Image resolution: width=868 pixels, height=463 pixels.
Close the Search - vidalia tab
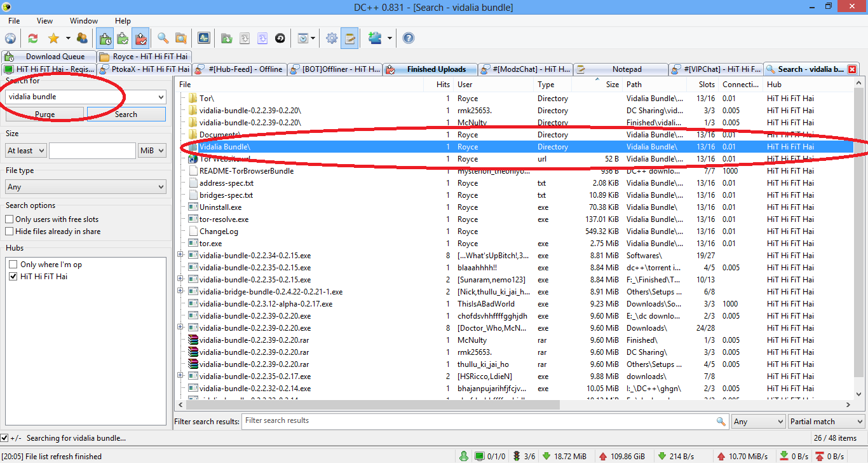pos(852,69)
